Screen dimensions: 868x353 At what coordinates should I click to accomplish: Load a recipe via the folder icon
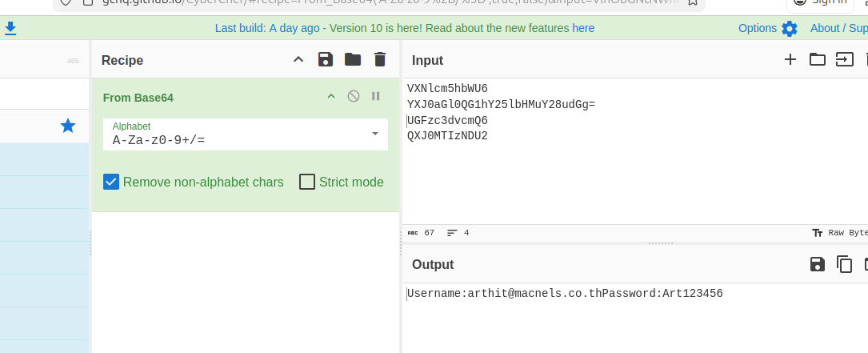click(353, 59)
